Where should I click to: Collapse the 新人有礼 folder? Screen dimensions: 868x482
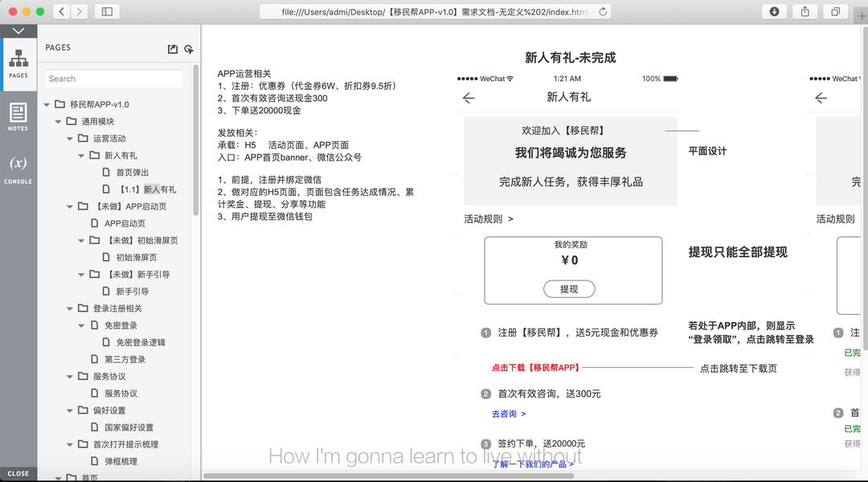coord(81,156)
